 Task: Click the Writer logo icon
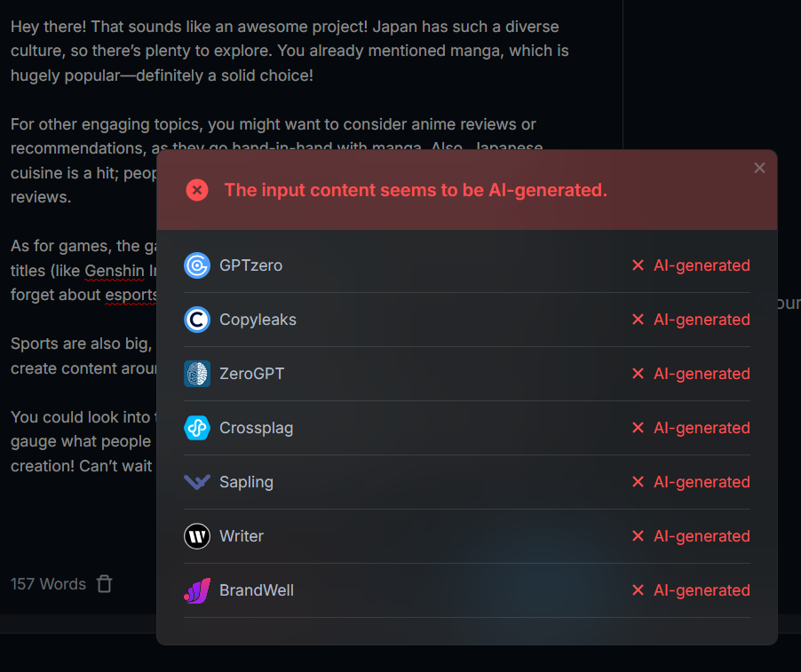[x=196, y=536]
